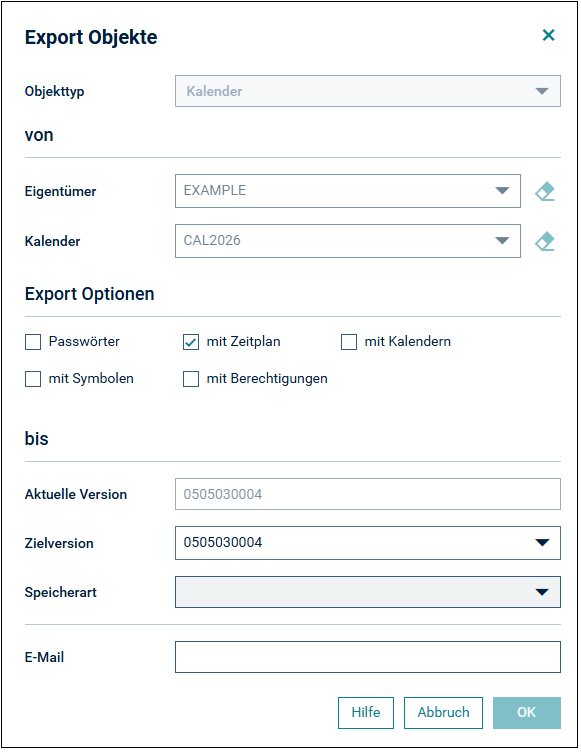Expand the Zielversion dropdown

pos(368,543)
